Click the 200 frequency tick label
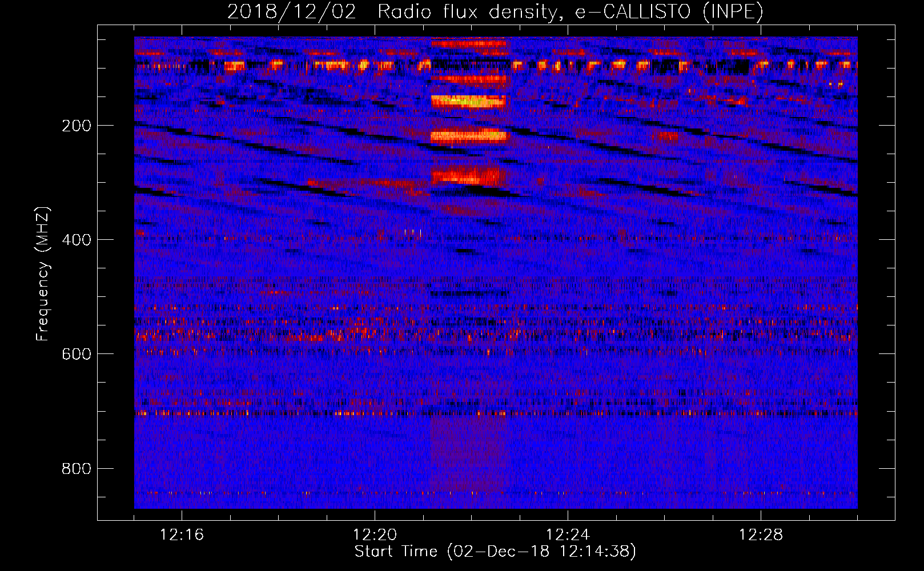Screen dimensions: 924x571 pos(77,126)
